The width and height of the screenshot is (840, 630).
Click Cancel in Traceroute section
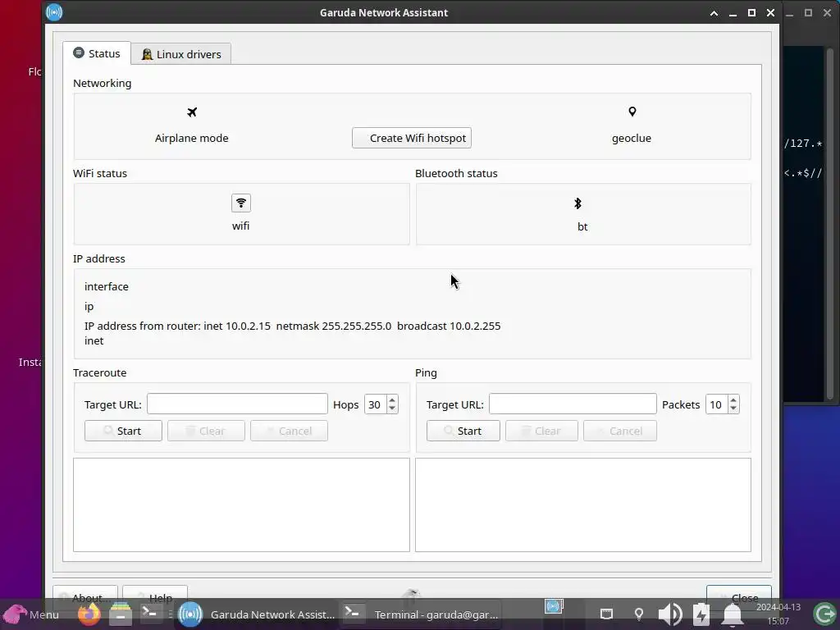(x=290, y=431)
